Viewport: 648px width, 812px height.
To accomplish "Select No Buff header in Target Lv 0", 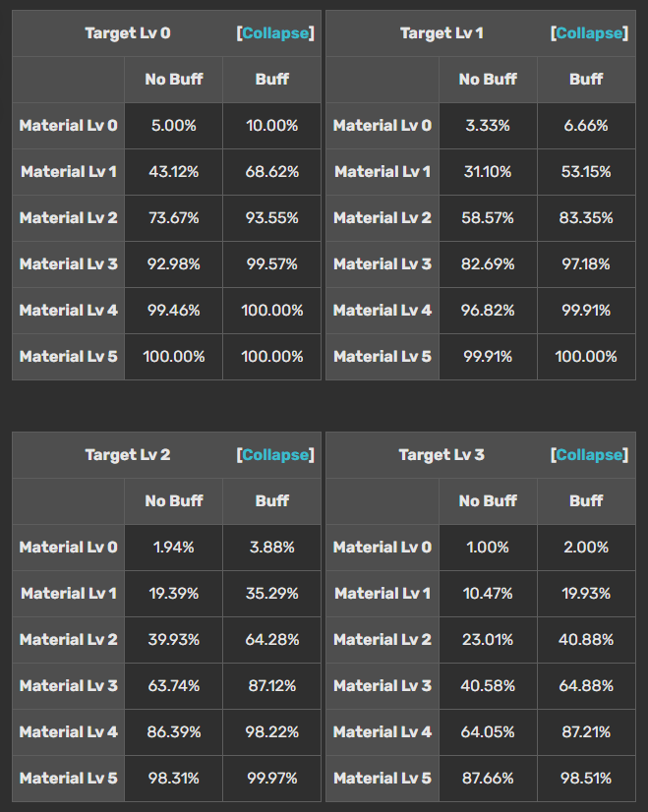I will pyautogui.click(x=174, y=80).
